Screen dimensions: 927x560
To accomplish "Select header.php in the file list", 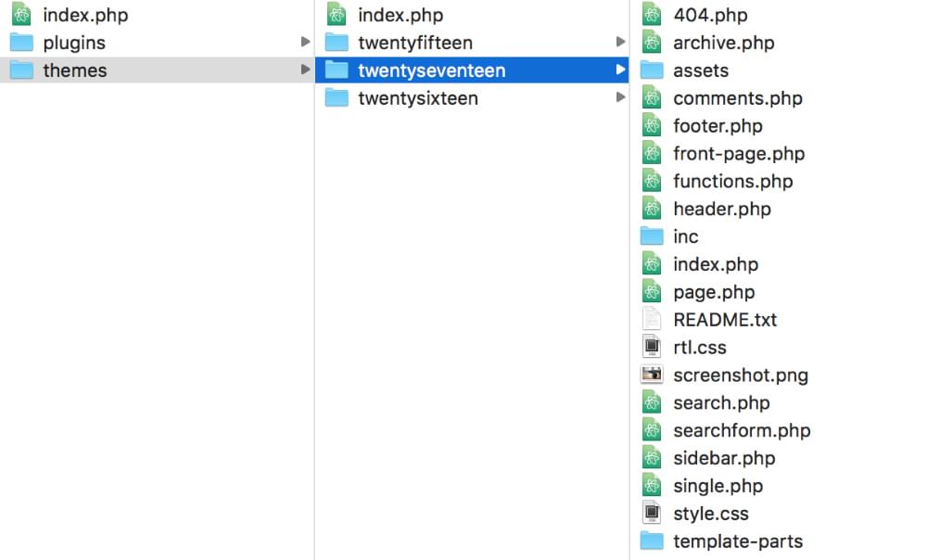I will click(721, 210).
